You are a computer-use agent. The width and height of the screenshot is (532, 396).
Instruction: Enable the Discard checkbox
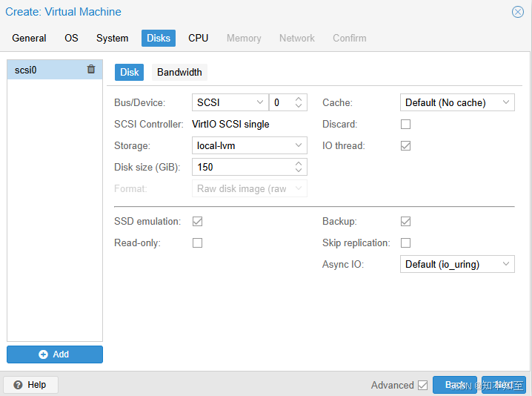pos(405,125)
